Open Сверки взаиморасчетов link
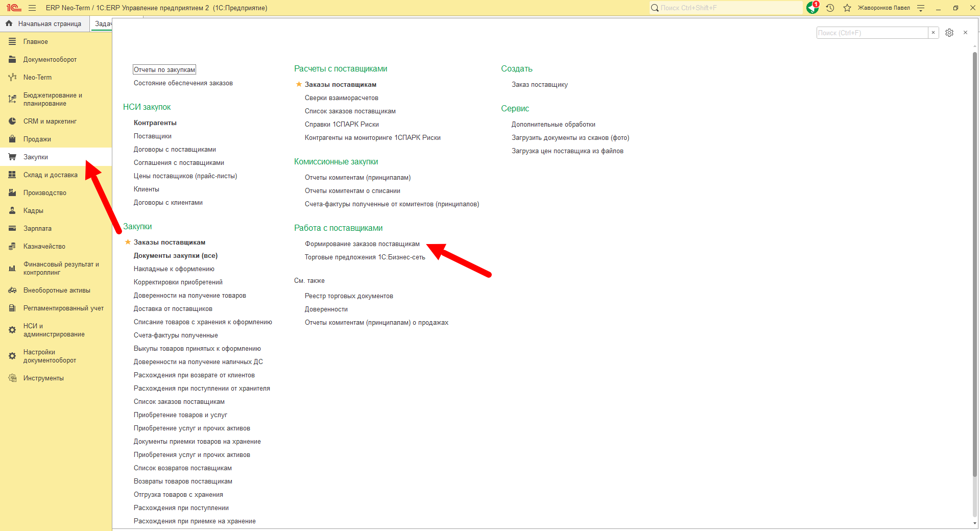The width and height of the screenshot is (980, 531). point(342,98)
